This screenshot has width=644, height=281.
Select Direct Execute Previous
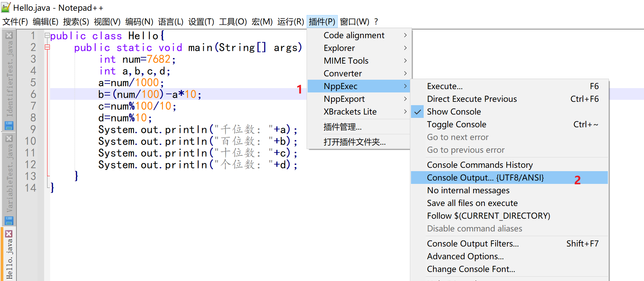click(509, 99)
